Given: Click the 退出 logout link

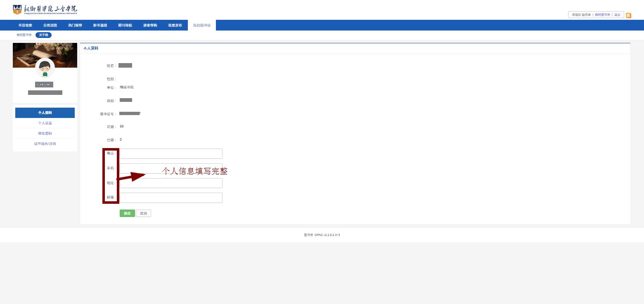Looking at the screenshot, I should [x=617, y=15].
